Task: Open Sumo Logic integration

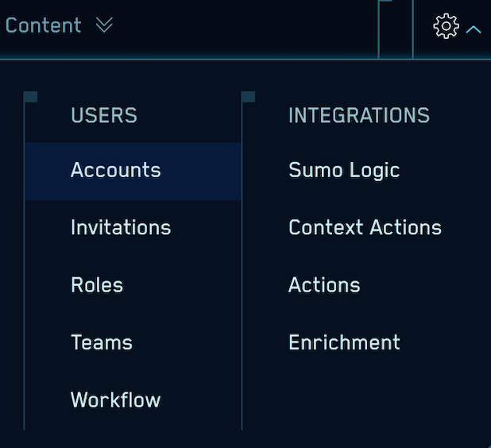Action: [344, 171]
